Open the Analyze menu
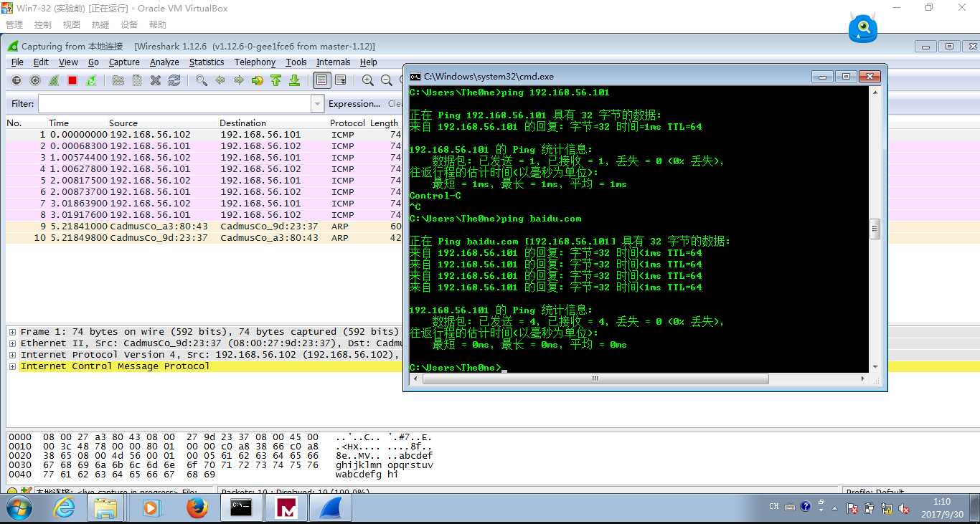 (x=164, y=62)
